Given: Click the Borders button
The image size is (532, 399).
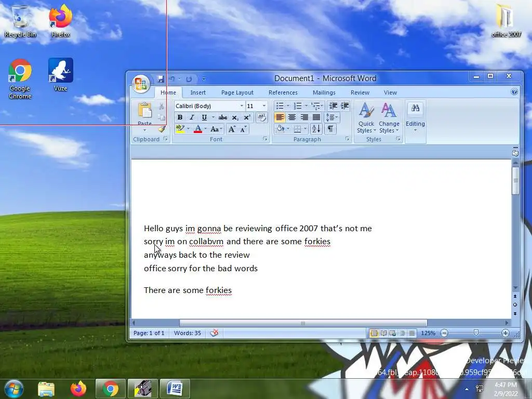Looking at the screenshot, I should (297, 129).
